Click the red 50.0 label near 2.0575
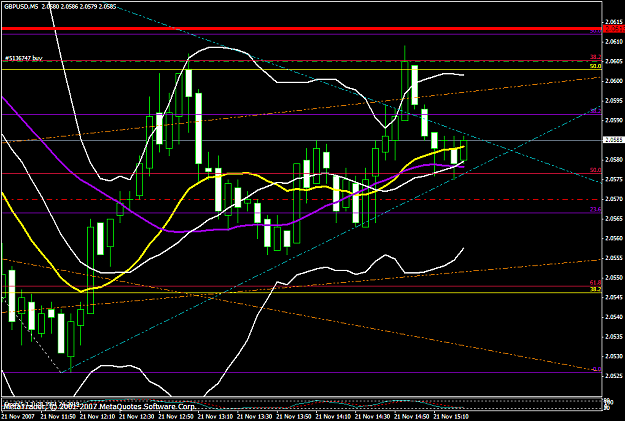The image size is (625, 421). pyautogui.click(x=595, y=170)
